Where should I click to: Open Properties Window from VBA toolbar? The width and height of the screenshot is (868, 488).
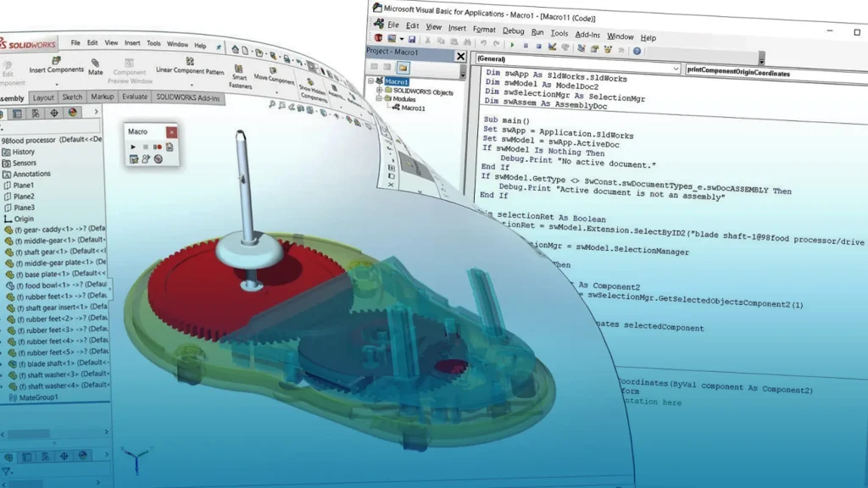594,48
